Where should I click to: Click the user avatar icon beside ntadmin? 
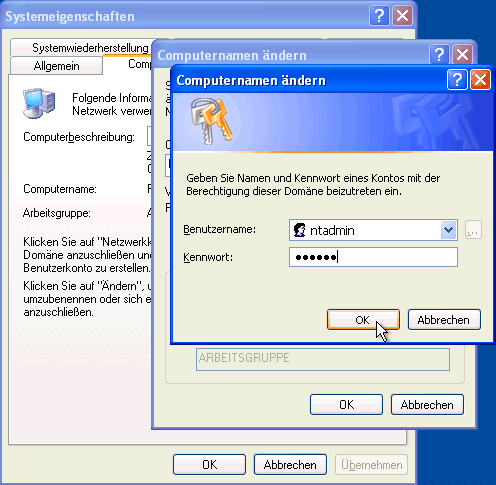click(299, 230)
